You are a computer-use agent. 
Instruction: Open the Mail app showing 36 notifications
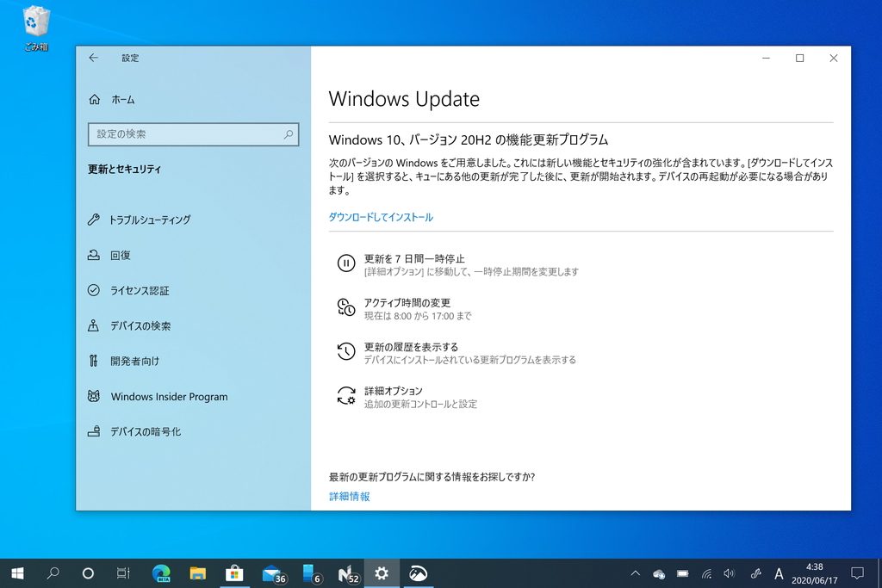(272, 573)
